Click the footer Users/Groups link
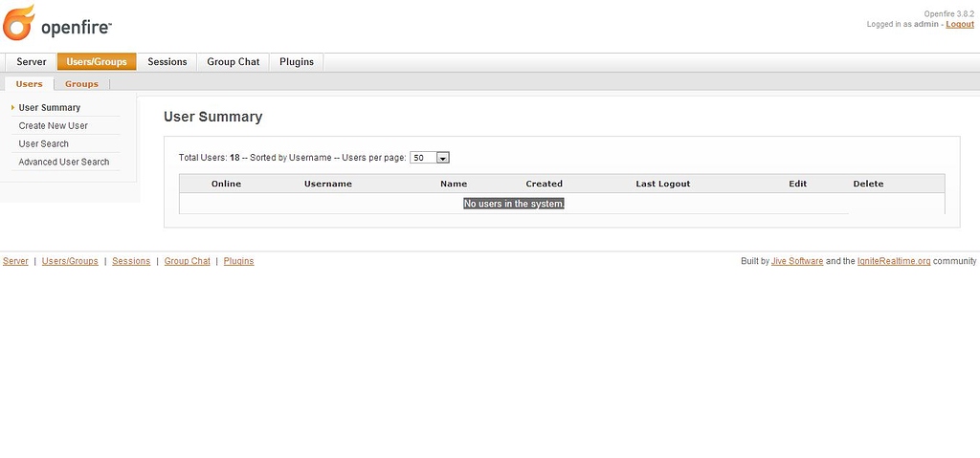Viewport: 980px width, 458px height. [70, 261]
